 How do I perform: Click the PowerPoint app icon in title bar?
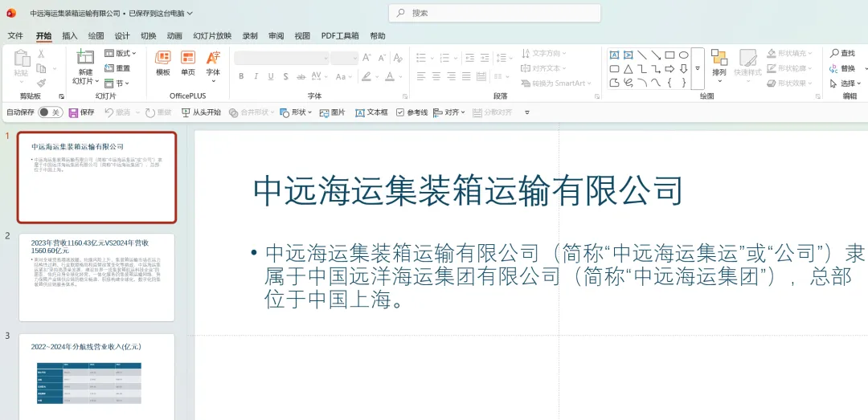pos(11,13)
